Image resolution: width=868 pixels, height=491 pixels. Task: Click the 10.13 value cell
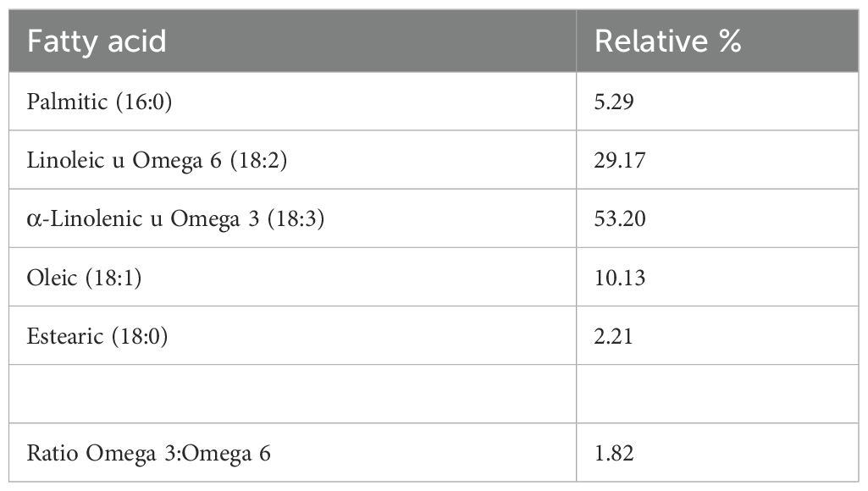pyautogui.click(x=620, y=278)
